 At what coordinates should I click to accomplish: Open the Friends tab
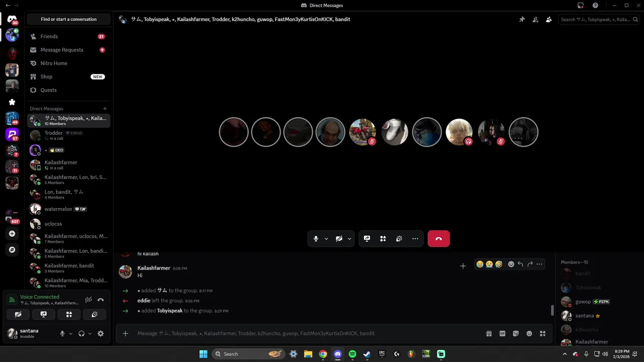click(68, 37)
